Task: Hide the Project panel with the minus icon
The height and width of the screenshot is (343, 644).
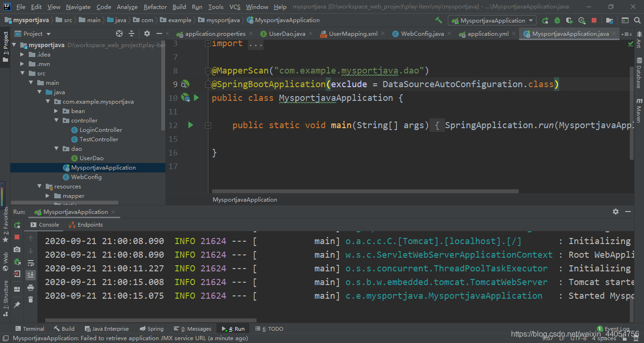Action: click(159, 33)
